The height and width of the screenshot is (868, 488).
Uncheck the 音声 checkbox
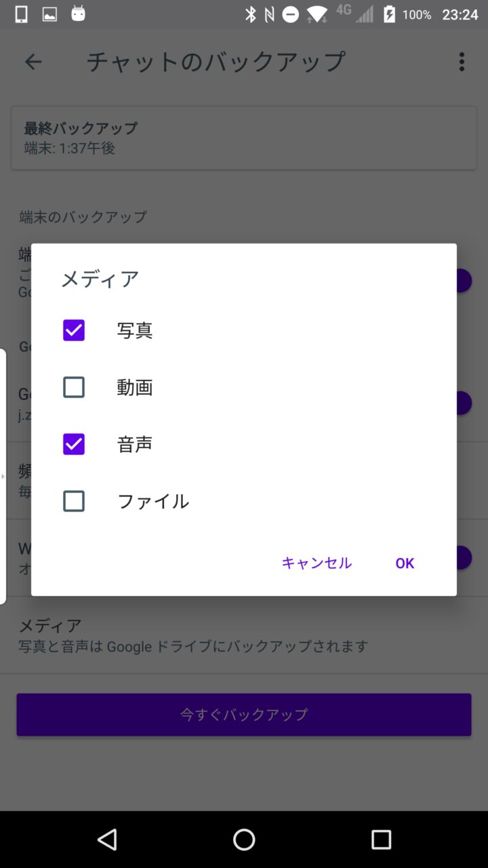[74, 444]
